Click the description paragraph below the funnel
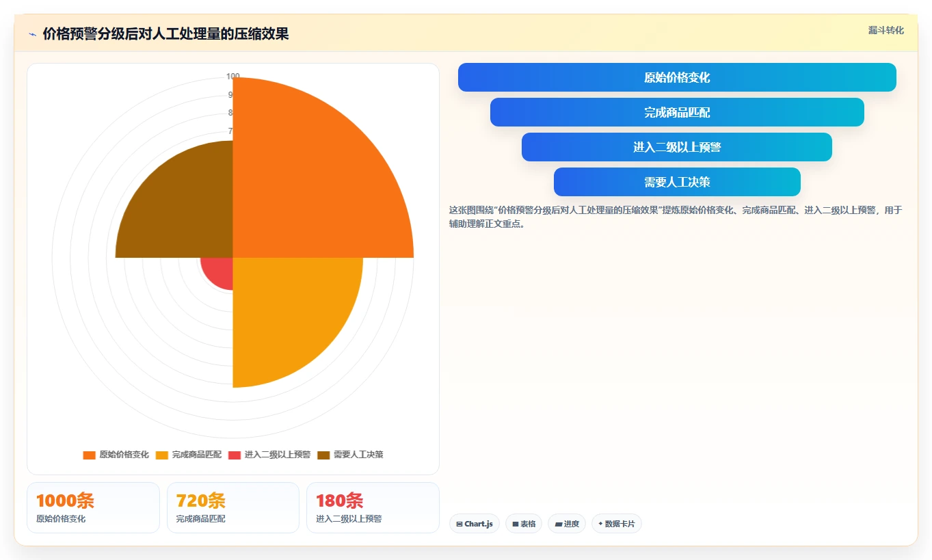The height and width of the screenshot is (560, 932). click(x=676, y=217)
